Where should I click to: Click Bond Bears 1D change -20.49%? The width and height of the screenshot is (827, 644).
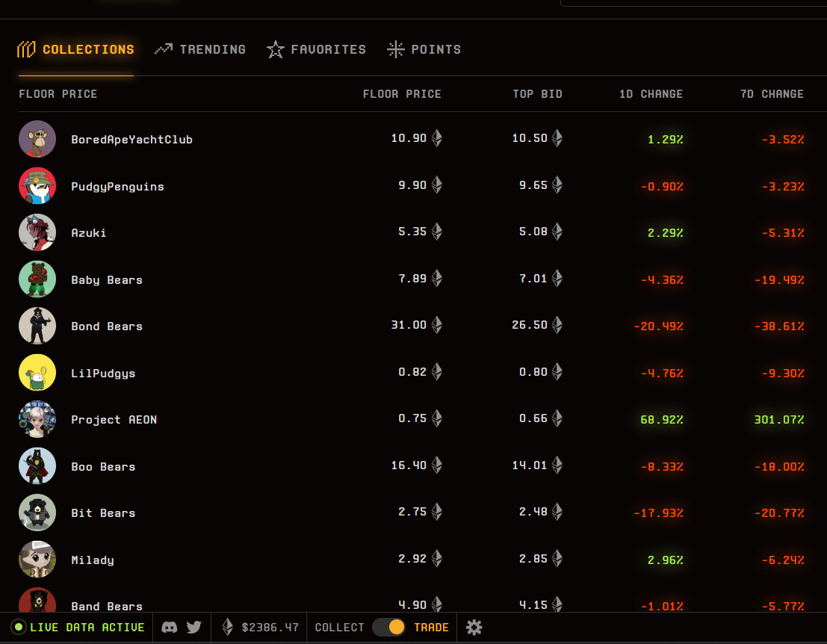[x=658, y=326]
